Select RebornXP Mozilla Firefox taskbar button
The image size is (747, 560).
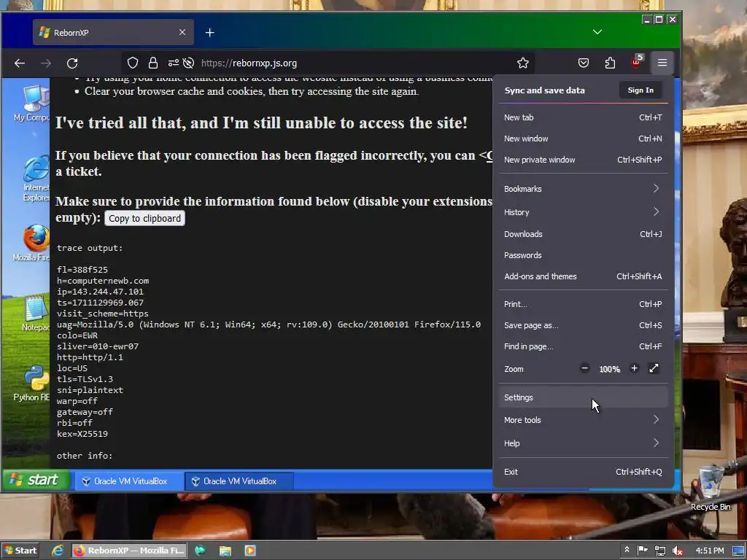(130, 551)
